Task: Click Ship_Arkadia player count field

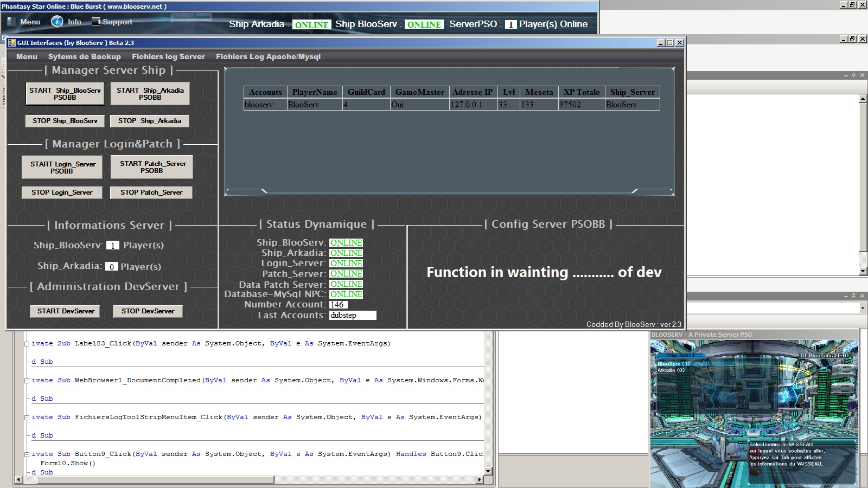Action: point(111,267)
